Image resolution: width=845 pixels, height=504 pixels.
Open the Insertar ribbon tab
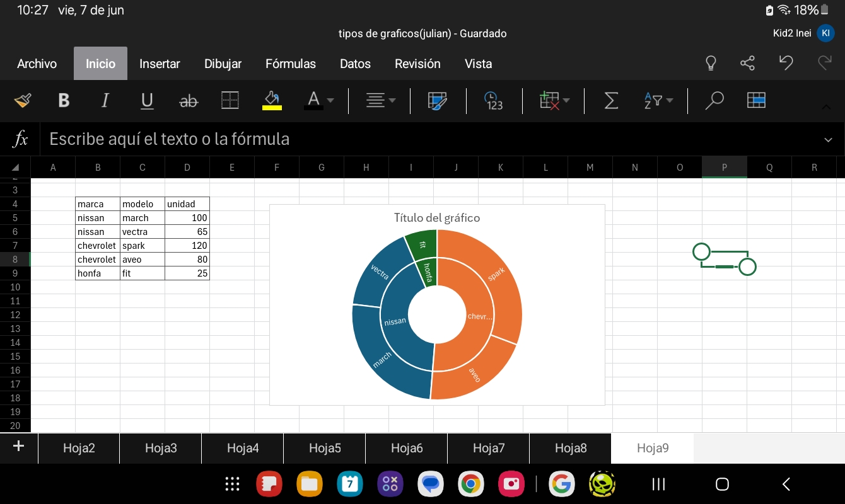click(160, 64)
